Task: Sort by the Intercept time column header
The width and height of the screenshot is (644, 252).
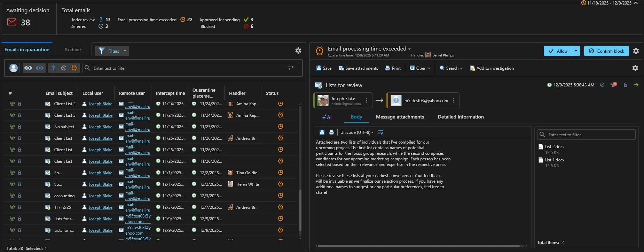Action: (170, 93)
